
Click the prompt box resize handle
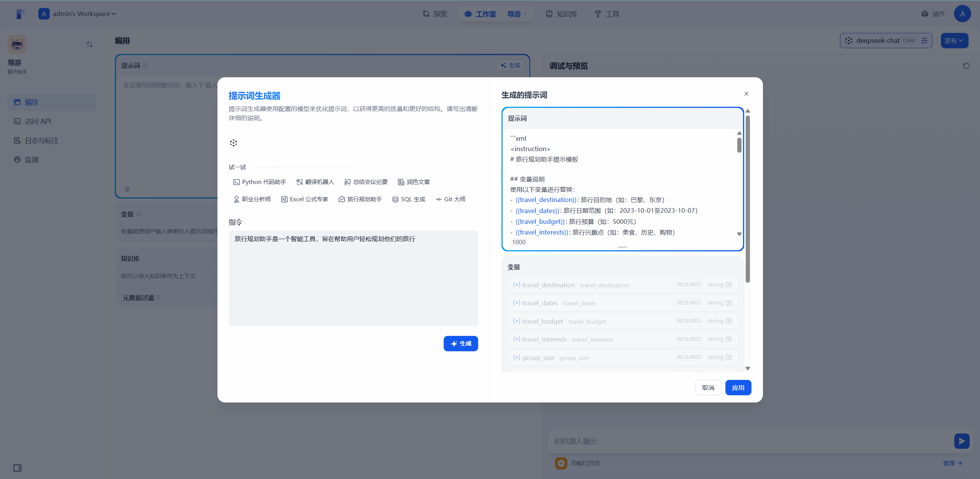[622, 247]
